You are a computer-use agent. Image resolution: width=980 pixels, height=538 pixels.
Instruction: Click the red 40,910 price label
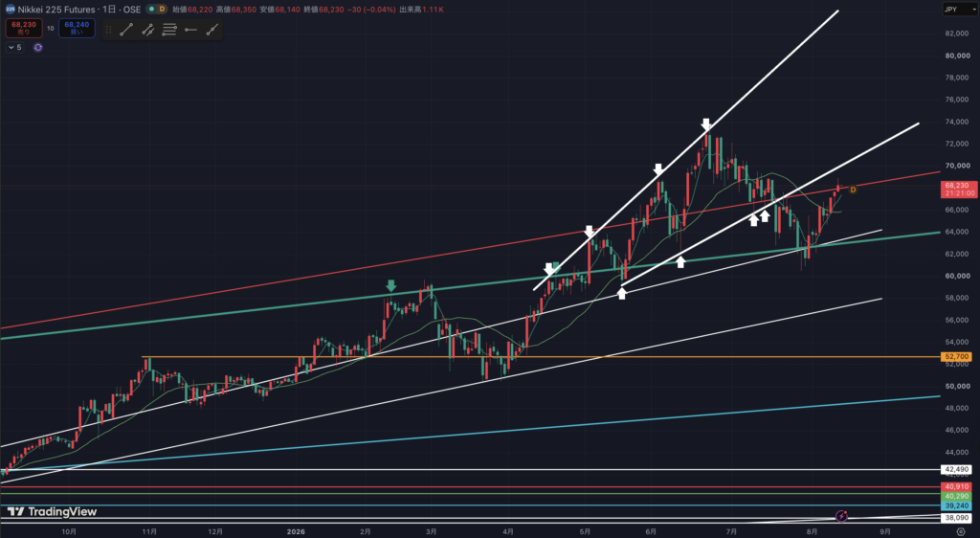(x=956, y=486)
